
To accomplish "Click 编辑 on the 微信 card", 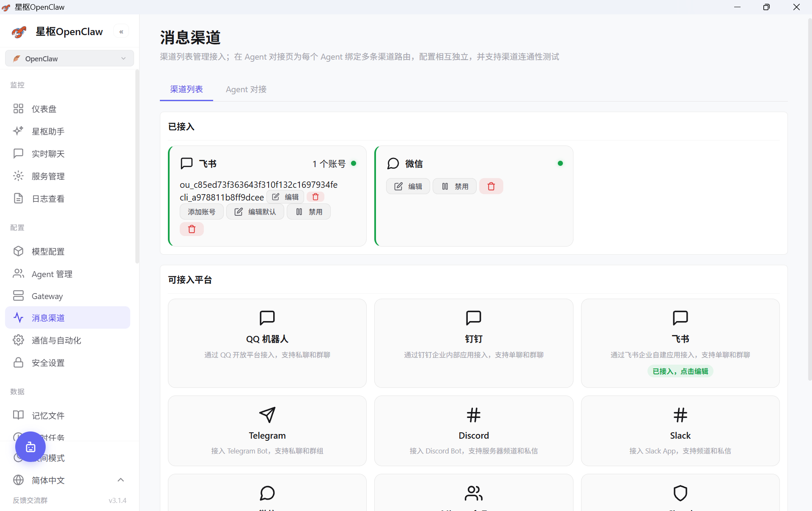I will tap(408, 187).
